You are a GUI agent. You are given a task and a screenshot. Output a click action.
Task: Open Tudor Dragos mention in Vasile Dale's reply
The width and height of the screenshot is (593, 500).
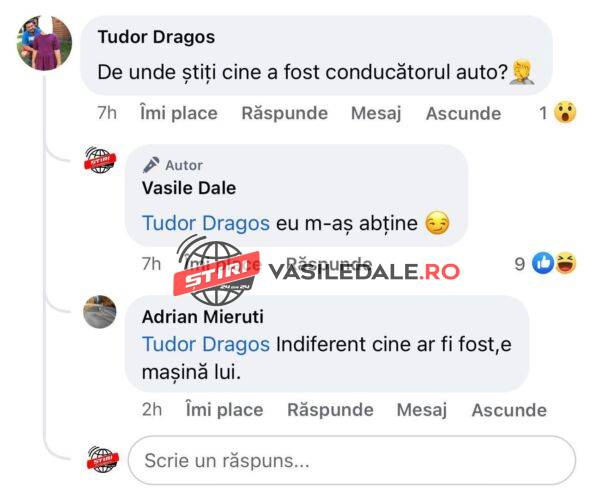[206, 223]
